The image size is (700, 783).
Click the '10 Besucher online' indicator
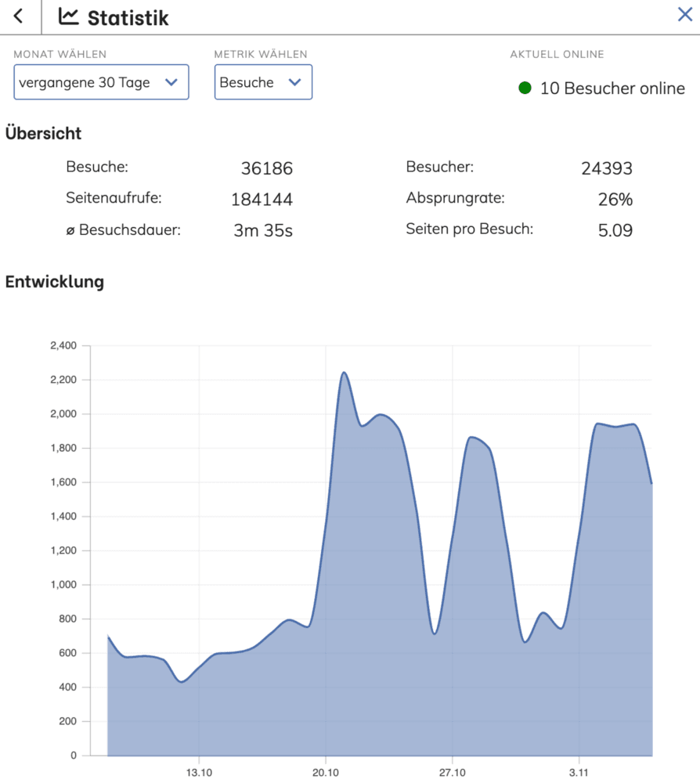point(611,88)
